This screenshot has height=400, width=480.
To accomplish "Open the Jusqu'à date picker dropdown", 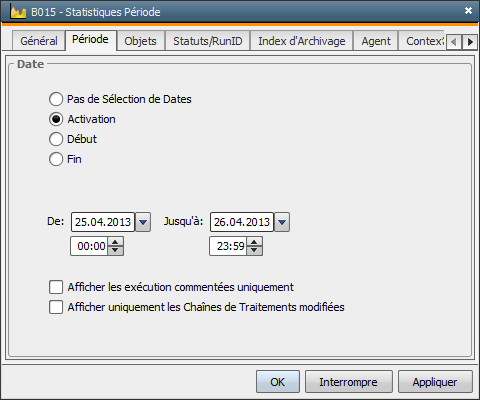I will [282, 222].
